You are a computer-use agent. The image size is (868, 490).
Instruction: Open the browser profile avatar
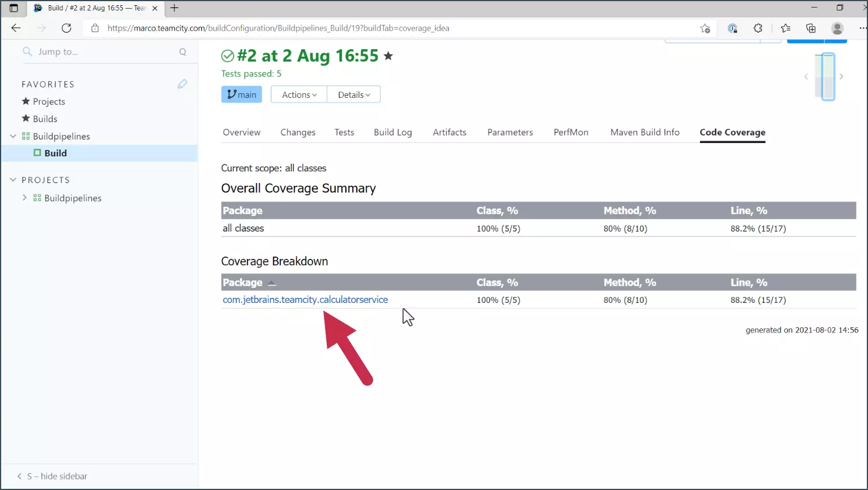point(837,28)
